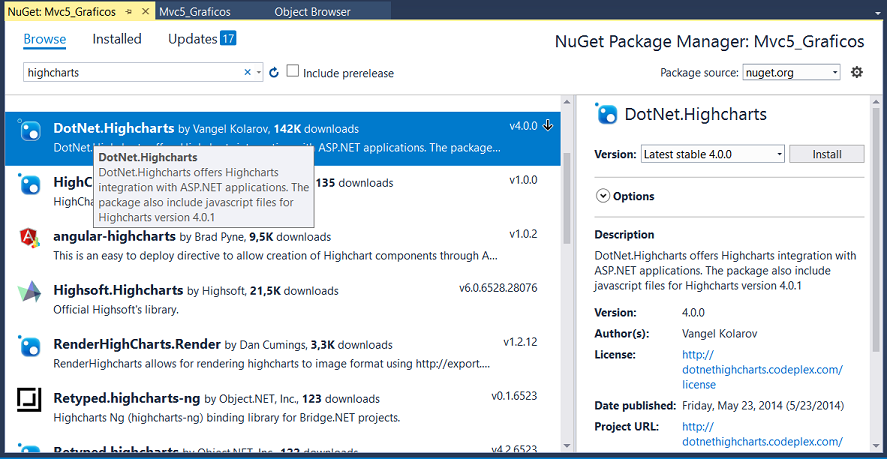Click the v6.0.6528.28076 version text
This screenshot has width=887, height=459.
tap(498, 288)
